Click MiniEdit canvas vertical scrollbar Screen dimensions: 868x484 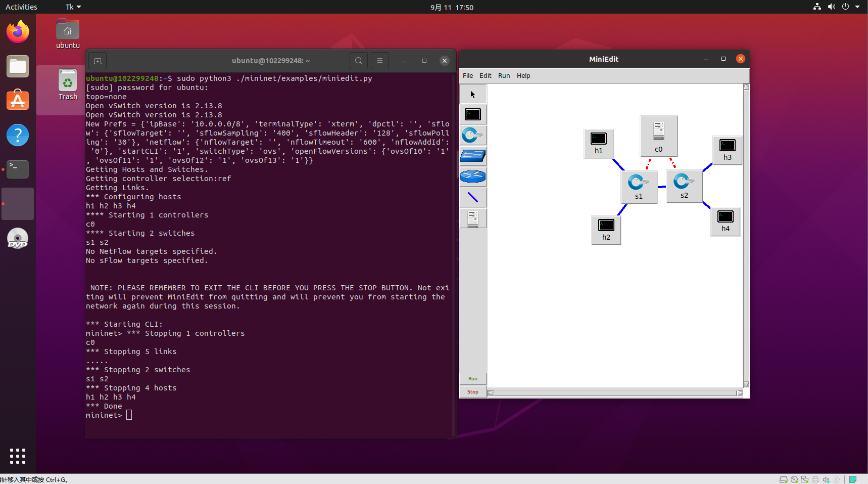(x=746, y=236)
